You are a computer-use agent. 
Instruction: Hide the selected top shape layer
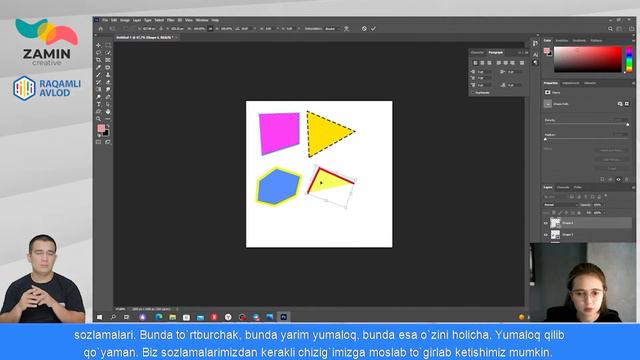click(x=546, y=223)
